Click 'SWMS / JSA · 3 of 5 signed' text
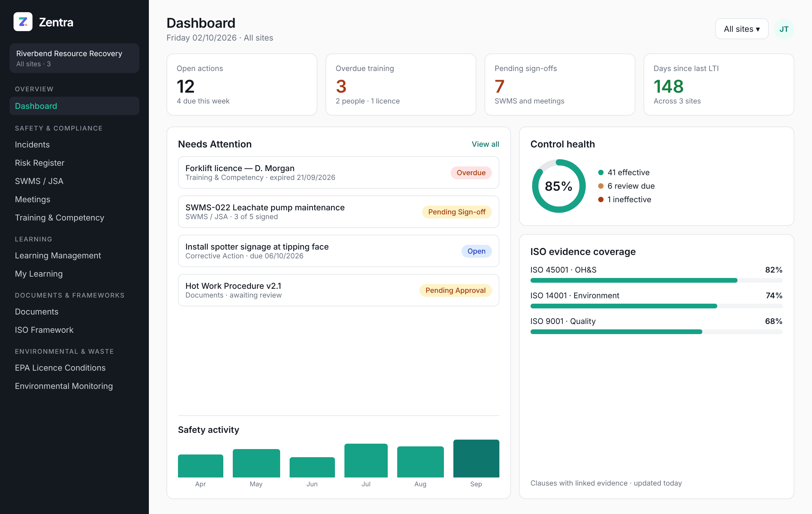The width and height of the screenshot is (812, 514). point(232,217)
